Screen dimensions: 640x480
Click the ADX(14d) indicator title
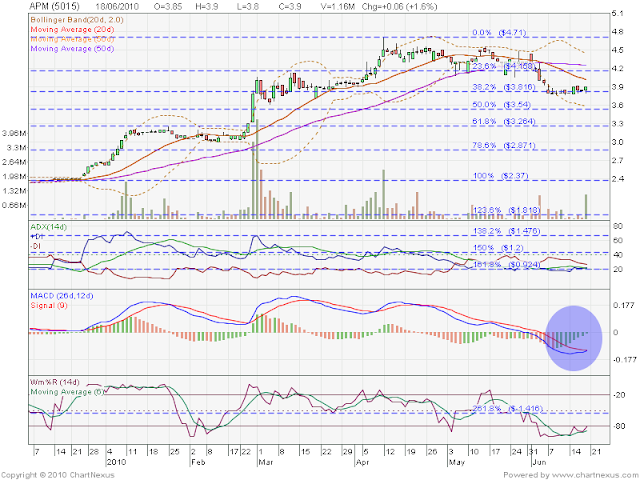pyautogui.click(x=48, y=227)
